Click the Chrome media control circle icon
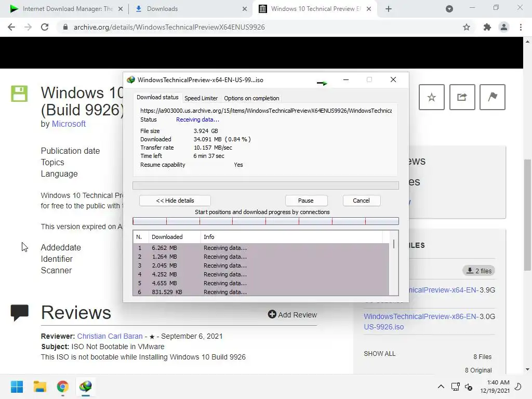The image size is (532, 399). [449, 9]
